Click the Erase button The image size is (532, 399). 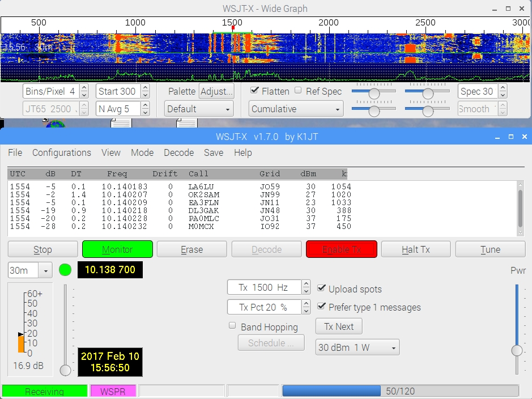pyautogui.click(x=192, y=249)
